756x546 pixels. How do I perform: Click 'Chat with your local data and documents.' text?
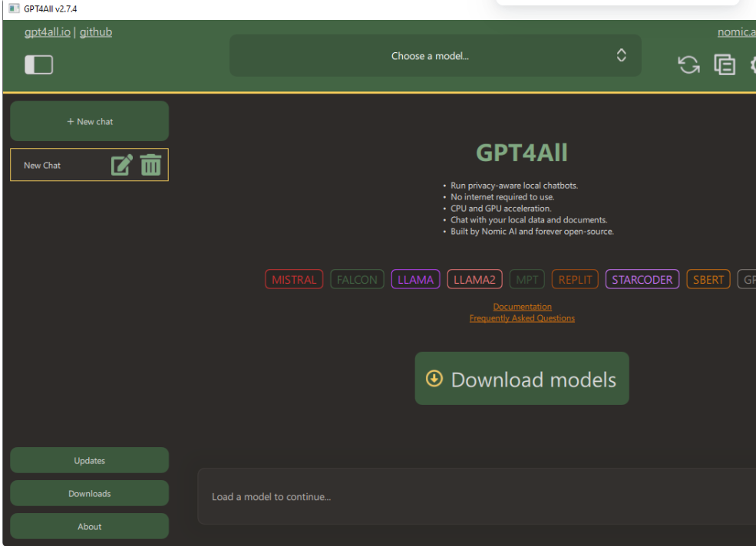[x=529, y=220]
